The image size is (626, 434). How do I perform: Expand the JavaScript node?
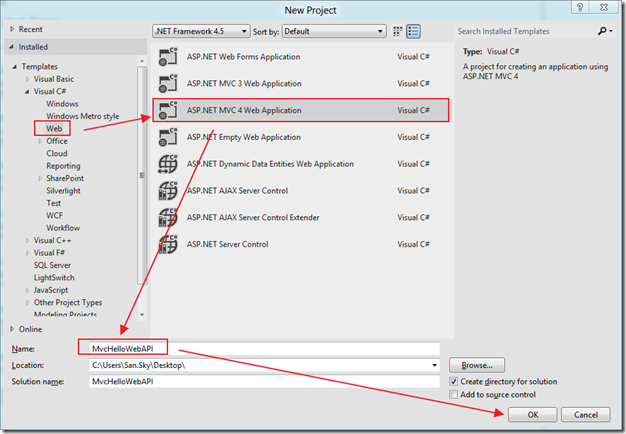point(28,290)
